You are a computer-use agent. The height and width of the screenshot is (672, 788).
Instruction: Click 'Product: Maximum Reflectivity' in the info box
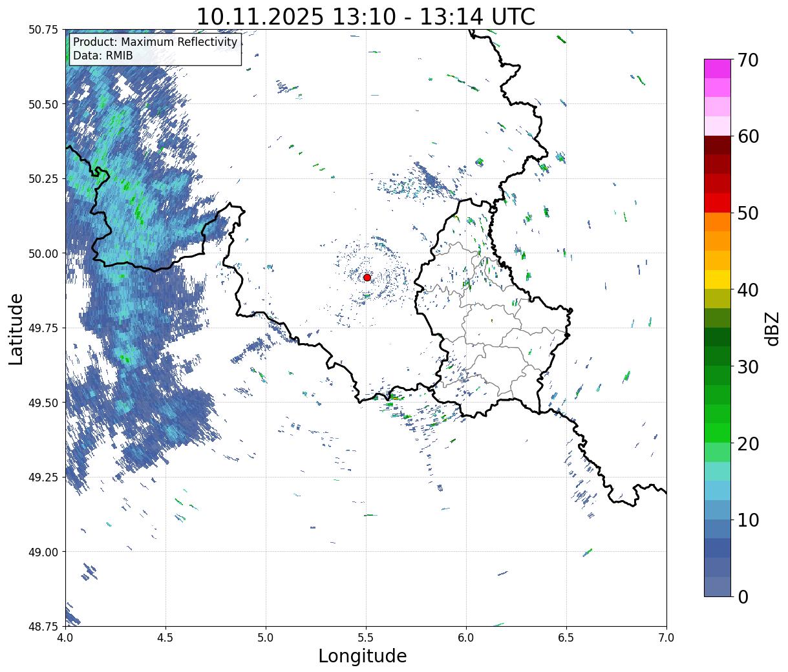pyautogui.click(x=155, y=42)
